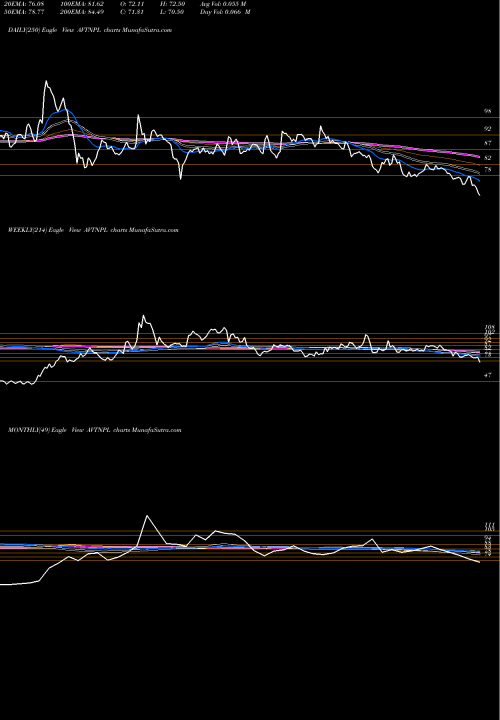This screenshot has height=720, width=500.
Task: Click the Day Vol: 0.066 M reading
Action: pyautogui.click(x=225, y=12)
